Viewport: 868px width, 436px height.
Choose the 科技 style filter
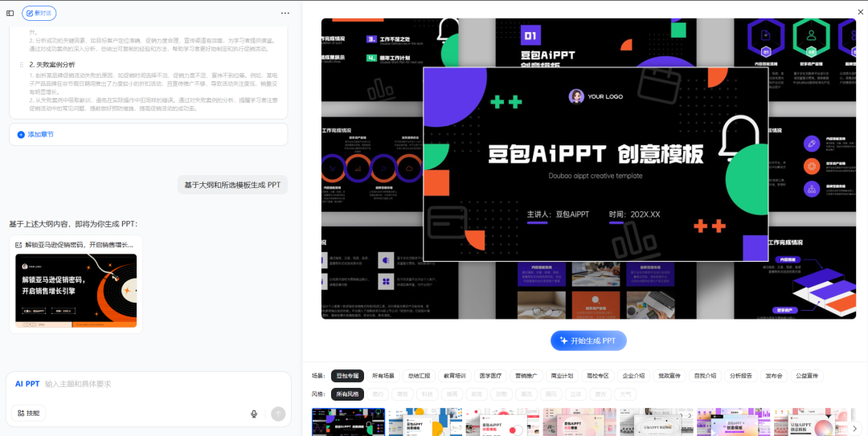[x=428, y=394]
